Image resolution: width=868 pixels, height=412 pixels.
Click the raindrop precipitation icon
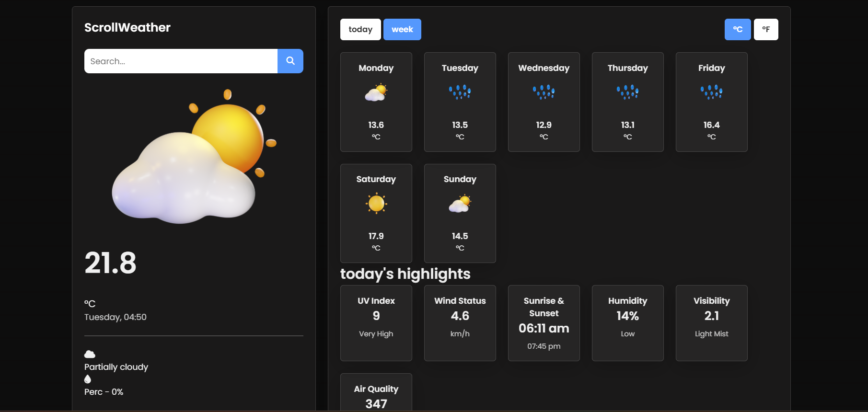tap(87, 379)
